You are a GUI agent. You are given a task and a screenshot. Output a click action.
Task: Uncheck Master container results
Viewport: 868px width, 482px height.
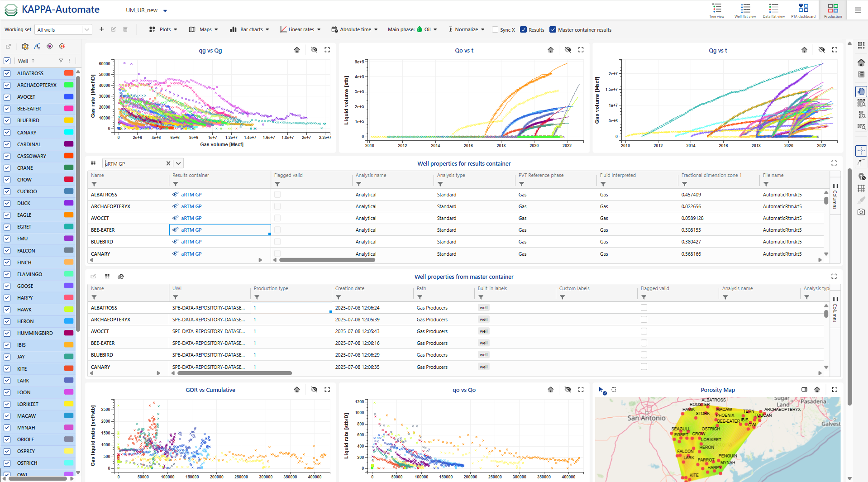pyautogui.click(x=553, y=29)
